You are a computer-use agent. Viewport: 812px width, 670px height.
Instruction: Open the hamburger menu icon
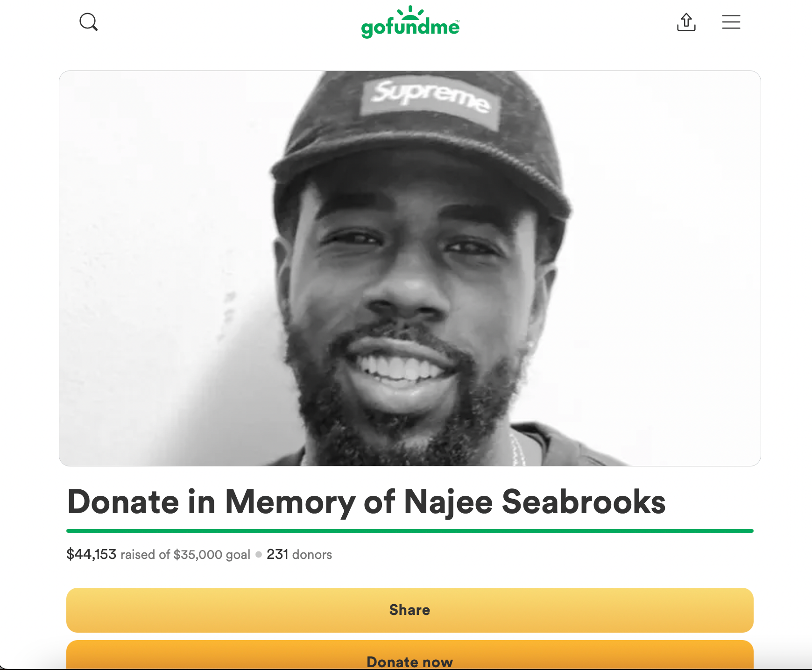pyautogui.click(x=731, y=22)
